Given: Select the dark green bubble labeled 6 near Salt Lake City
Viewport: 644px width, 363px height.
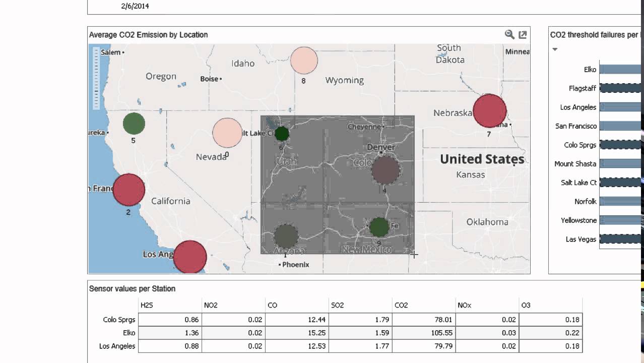Looking at the screenshot, I should point(282,134).
